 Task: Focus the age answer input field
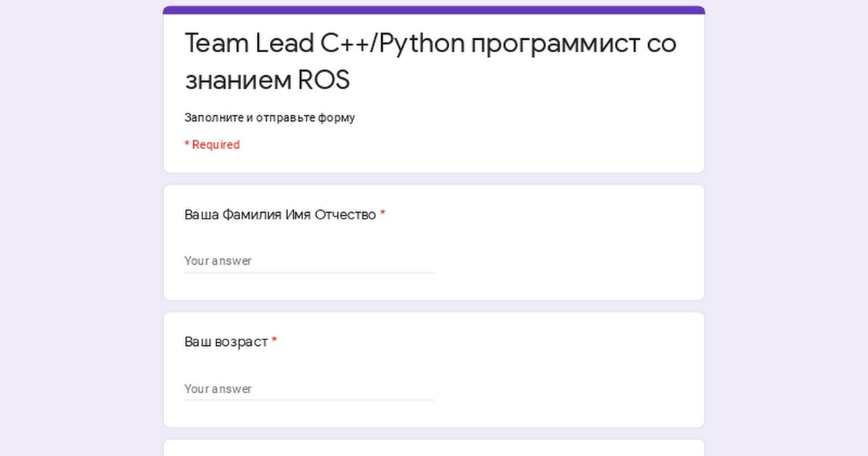click(309, 389)
